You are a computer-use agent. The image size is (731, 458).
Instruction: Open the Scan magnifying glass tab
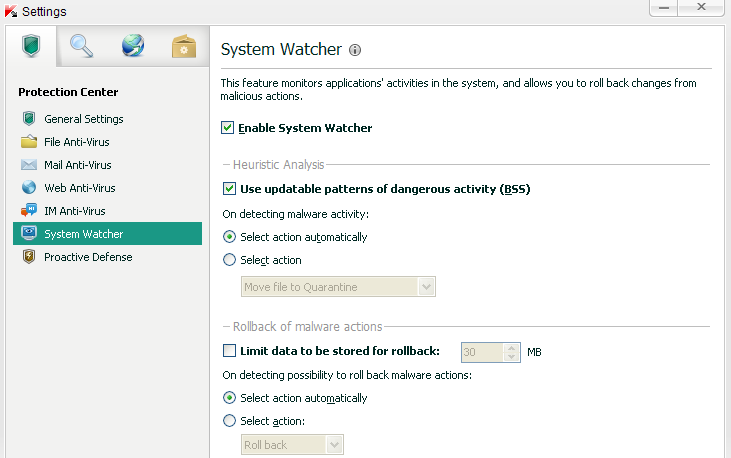pos(82,46)
